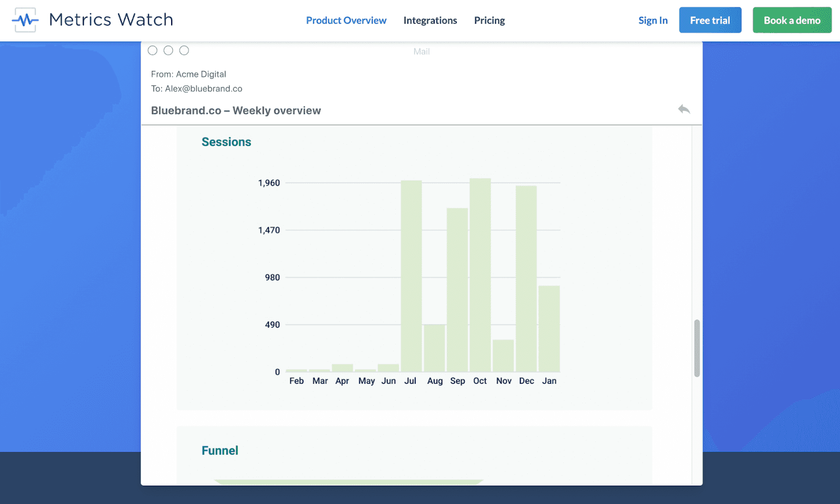The image size is (840, 504).
Task: Click the 1,470 y-axis label
Action: 269,230
